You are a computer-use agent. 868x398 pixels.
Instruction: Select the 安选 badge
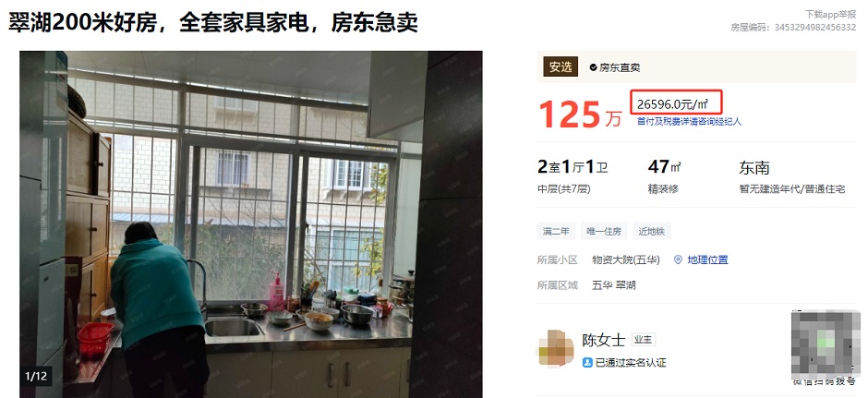(561, 67)
